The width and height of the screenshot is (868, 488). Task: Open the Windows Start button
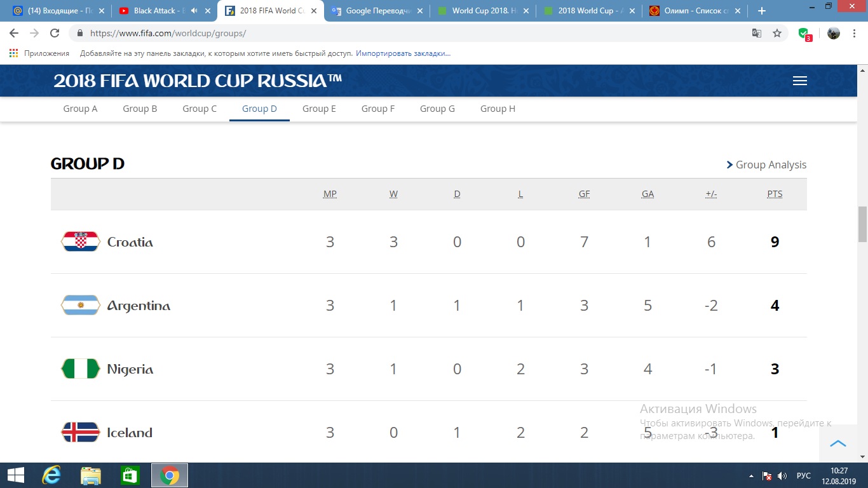point(15,475)
